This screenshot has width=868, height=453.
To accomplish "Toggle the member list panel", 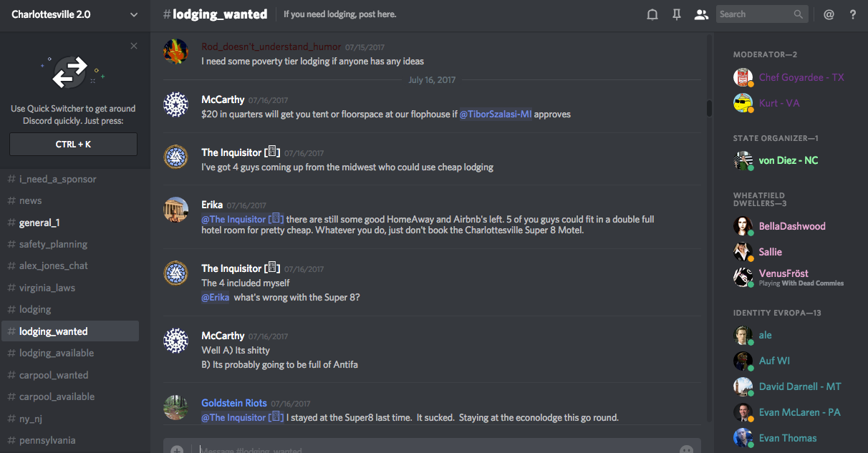I will point(701,14).
